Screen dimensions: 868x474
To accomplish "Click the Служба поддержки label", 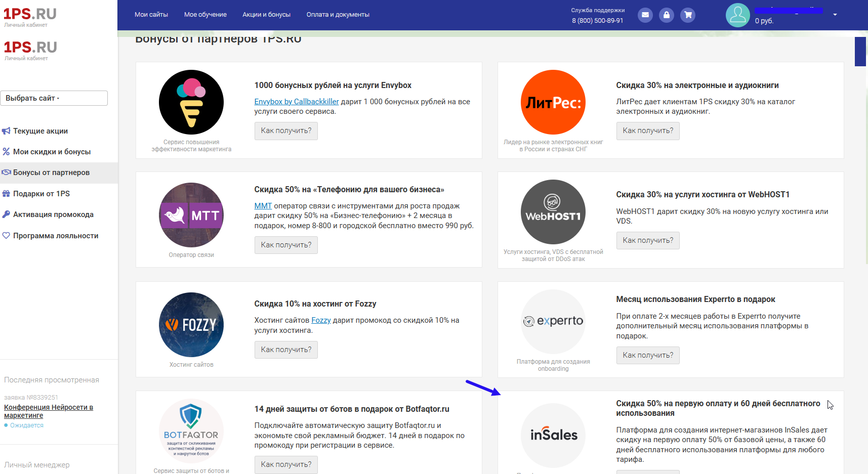I will tap(598, 10).
